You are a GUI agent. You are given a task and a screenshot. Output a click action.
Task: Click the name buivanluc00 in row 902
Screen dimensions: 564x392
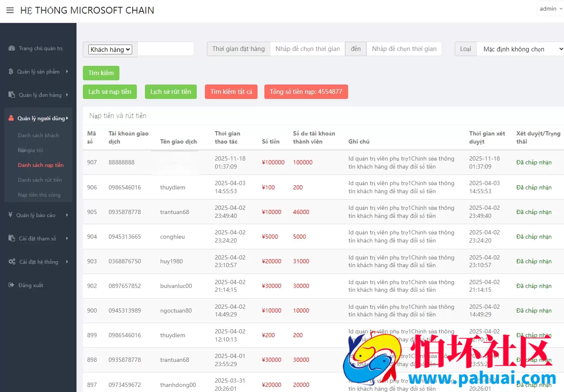pos(176,286)
